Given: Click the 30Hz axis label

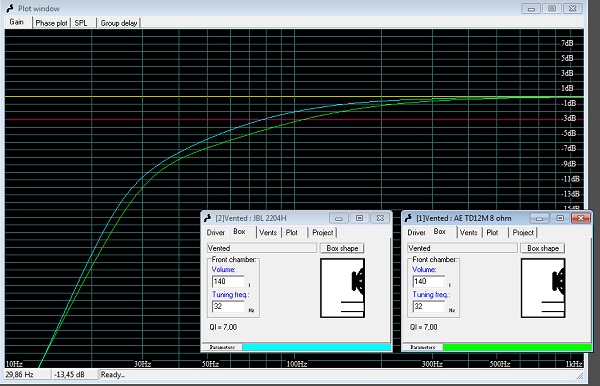Looking at the screenshot, I should [142, 364].
